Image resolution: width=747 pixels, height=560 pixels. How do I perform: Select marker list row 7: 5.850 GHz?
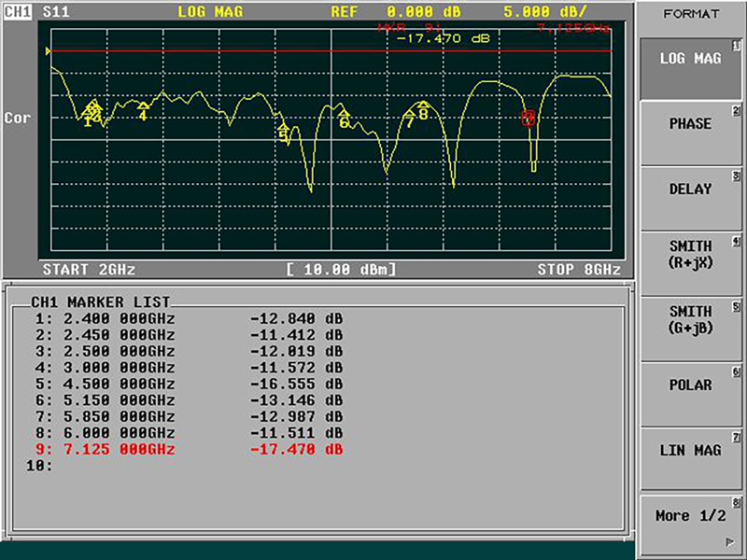point(189,416)
